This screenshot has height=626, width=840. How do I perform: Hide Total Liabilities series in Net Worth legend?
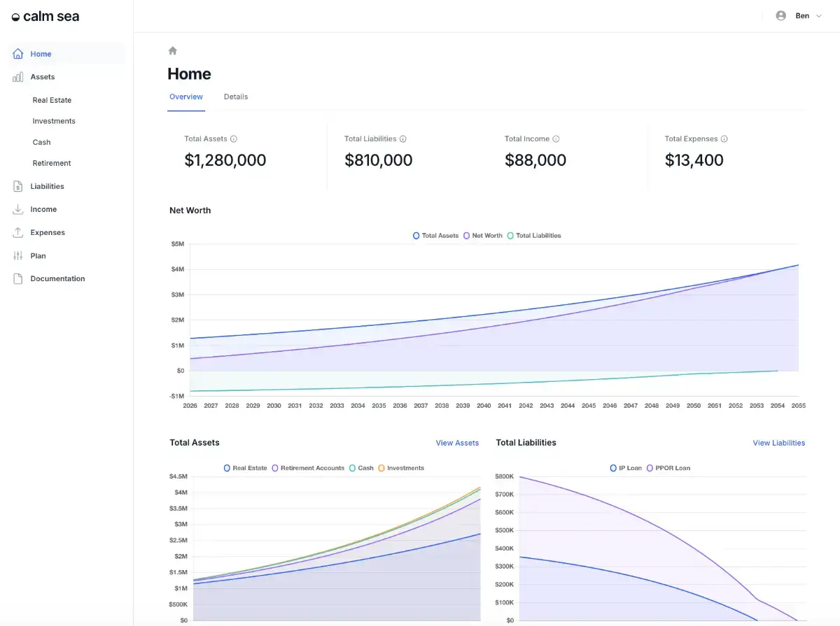533,236
